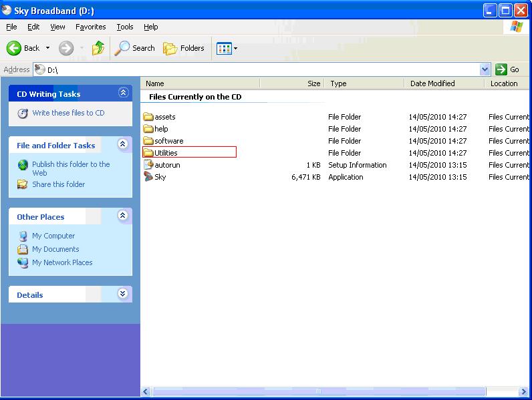
Task: Open the View menu
Action: click(57, 27)
